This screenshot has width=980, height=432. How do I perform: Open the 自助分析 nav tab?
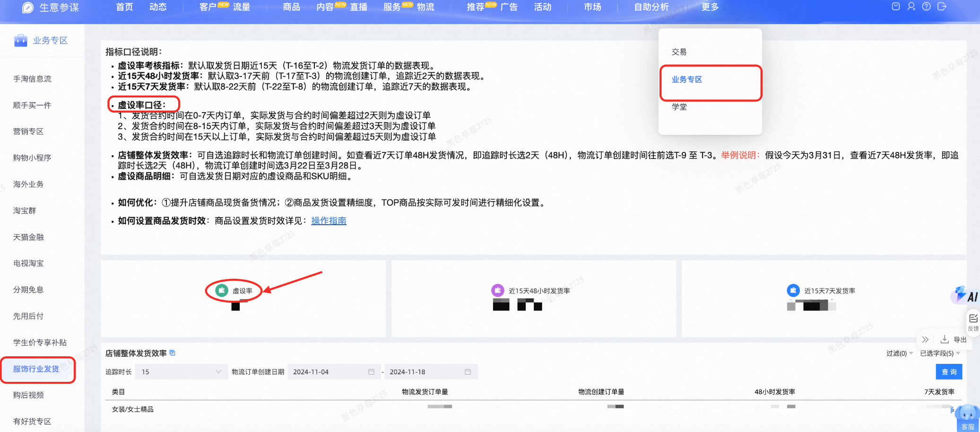click(x=651, y=7)
